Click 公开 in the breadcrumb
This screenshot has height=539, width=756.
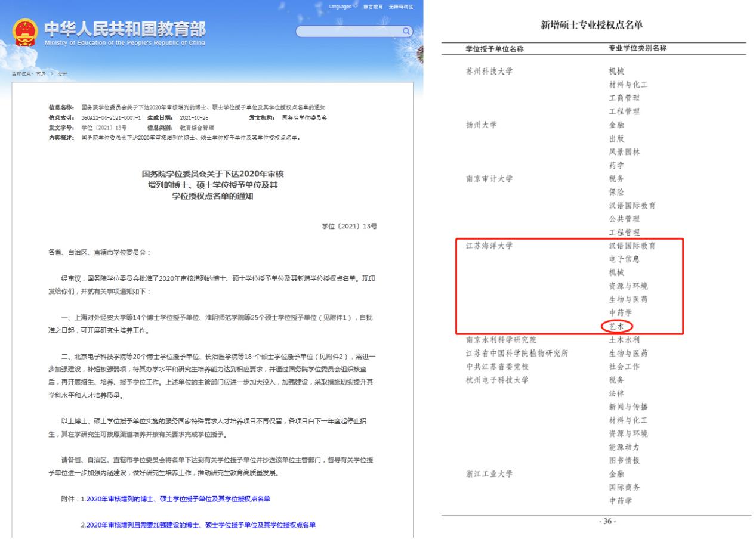point(63,73)
